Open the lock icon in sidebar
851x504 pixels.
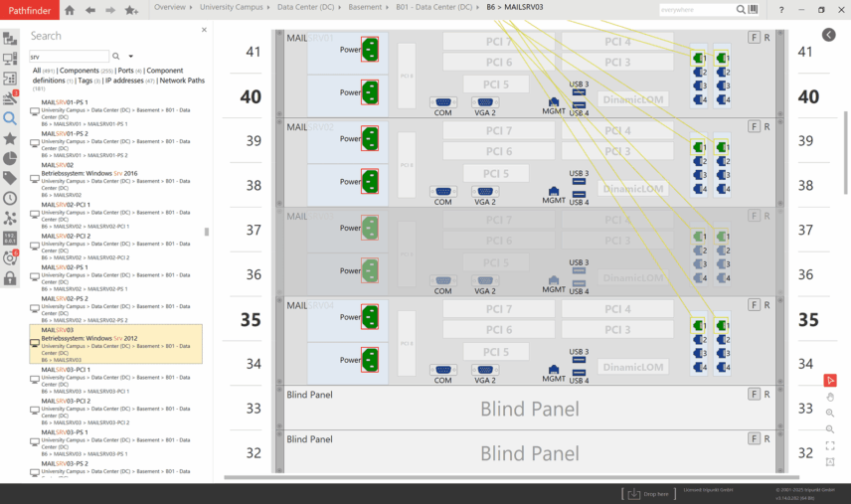[x=10, y=278]
